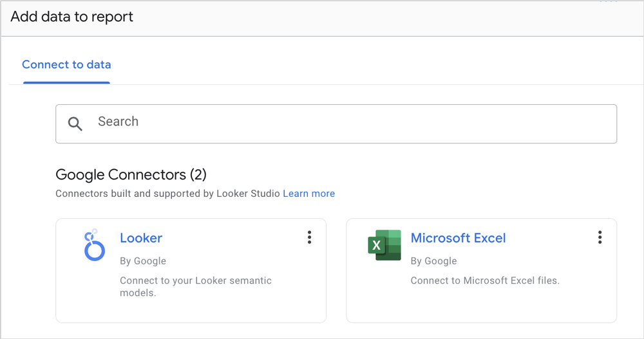Click the "Add data to report" dialog title
644x339 pixels.
tap(71, 17)
